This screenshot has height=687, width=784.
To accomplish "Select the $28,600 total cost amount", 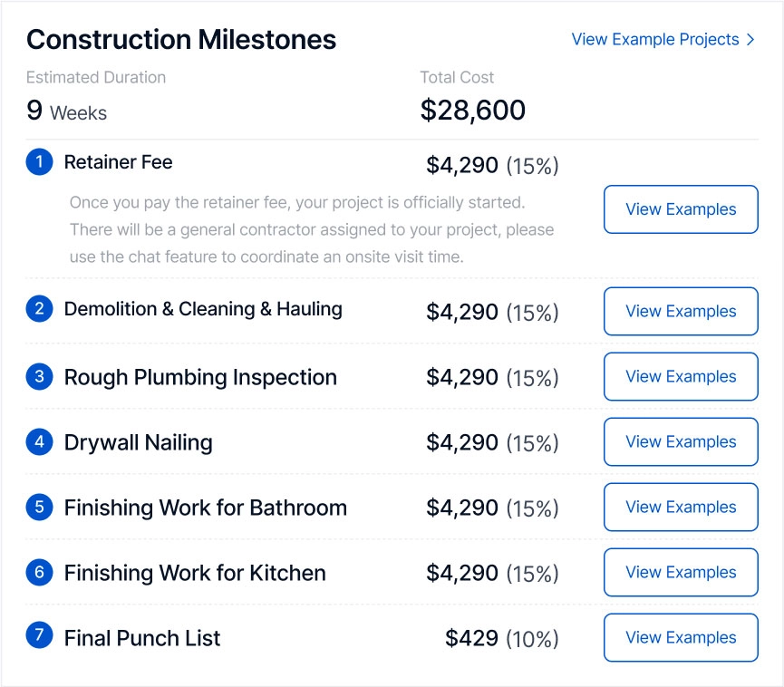I will 472,111.
